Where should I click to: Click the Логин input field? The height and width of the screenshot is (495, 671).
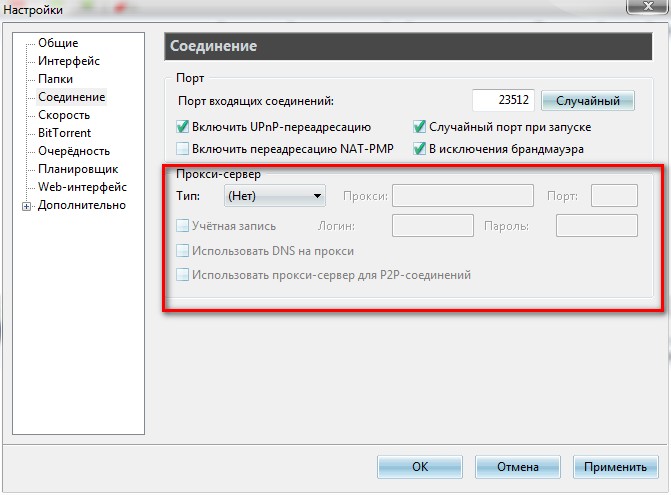point(433,225)
